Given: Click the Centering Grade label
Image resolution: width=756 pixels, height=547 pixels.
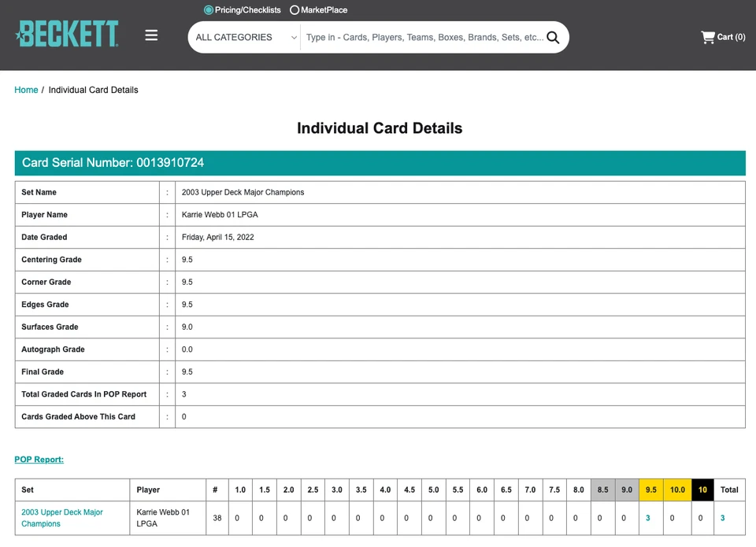Looking at the screenshot, I should tap(52, 259).
